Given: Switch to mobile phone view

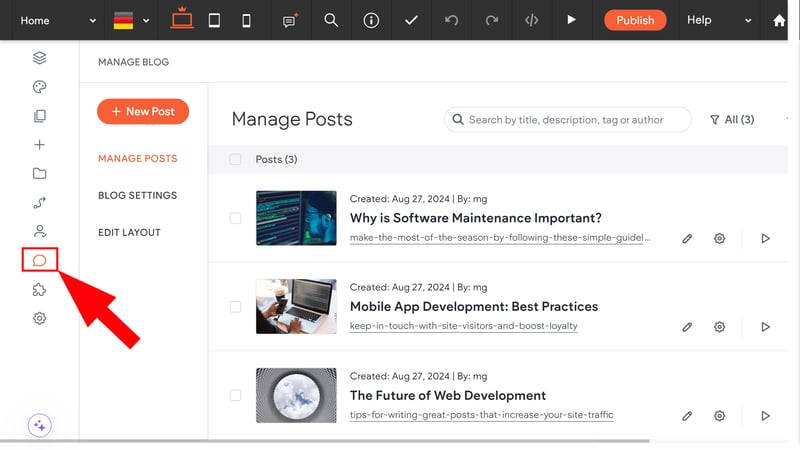Looking at the screenshot, I should pos(246,20).
